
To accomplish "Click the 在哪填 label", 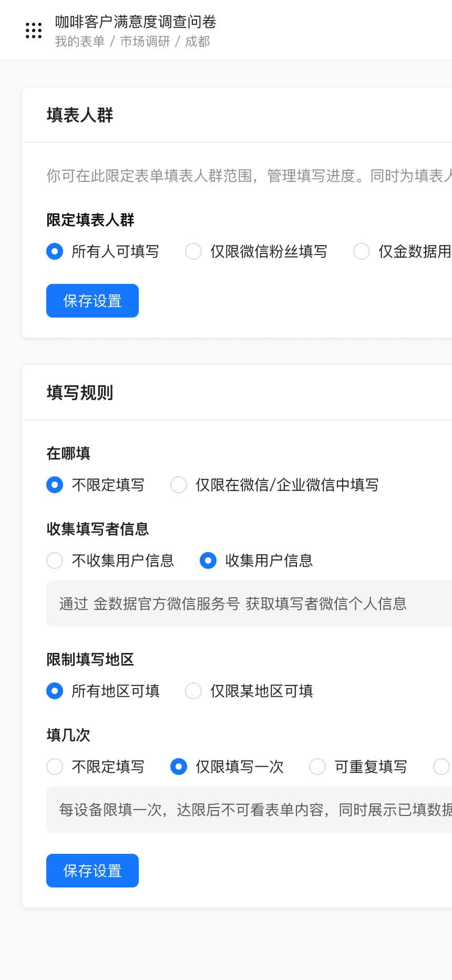I will (68, 453).
